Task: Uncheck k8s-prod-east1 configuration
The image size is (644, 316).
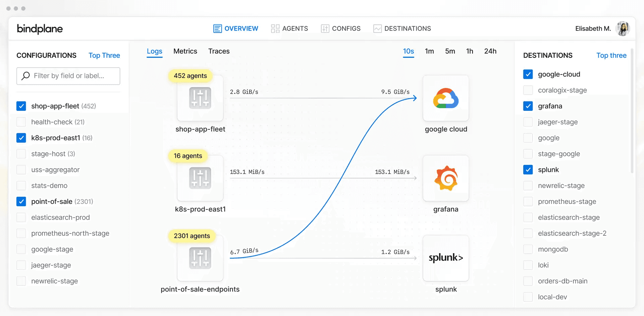Action: click(x=21, y=138)
